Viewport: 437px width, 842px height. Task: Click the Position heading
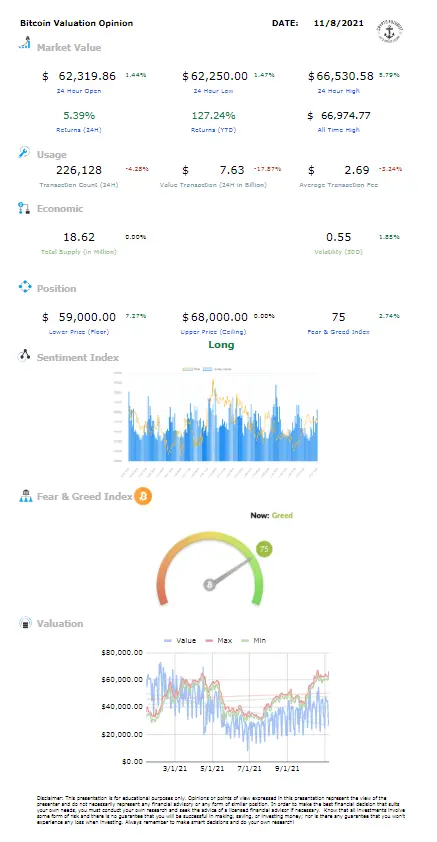click(x=56, y=288)
